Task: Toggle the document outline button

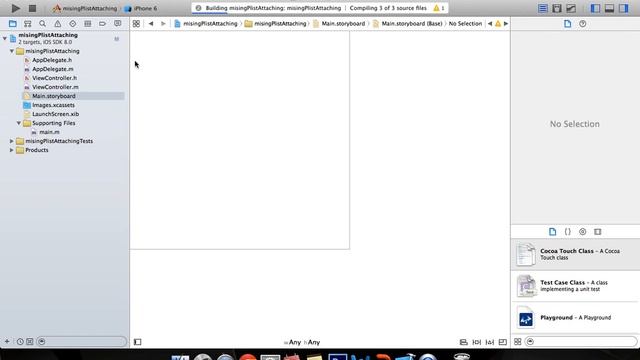Action: 138,342
